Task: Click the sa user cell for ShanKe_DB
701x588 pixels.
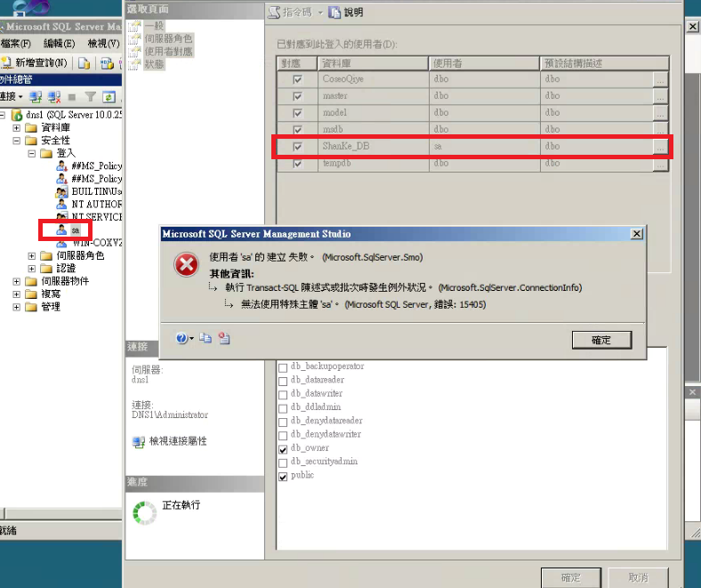Action: pos(484,146)
